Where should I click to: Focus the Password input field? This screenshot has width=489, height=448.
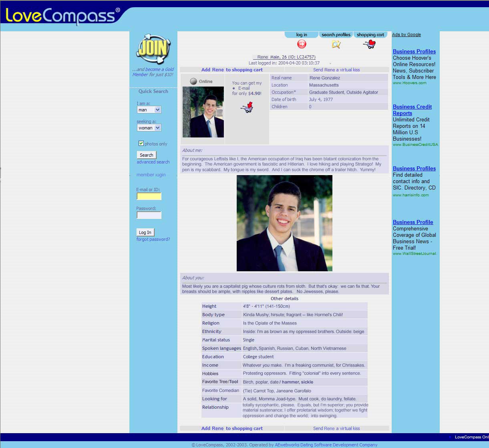[149, 215]
